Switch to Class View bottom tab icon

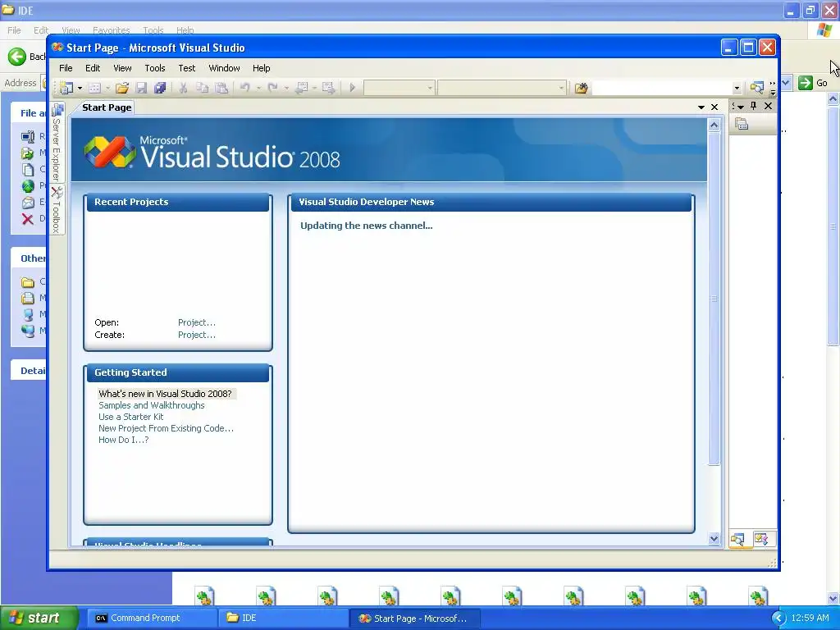click(x=761, y=539)
